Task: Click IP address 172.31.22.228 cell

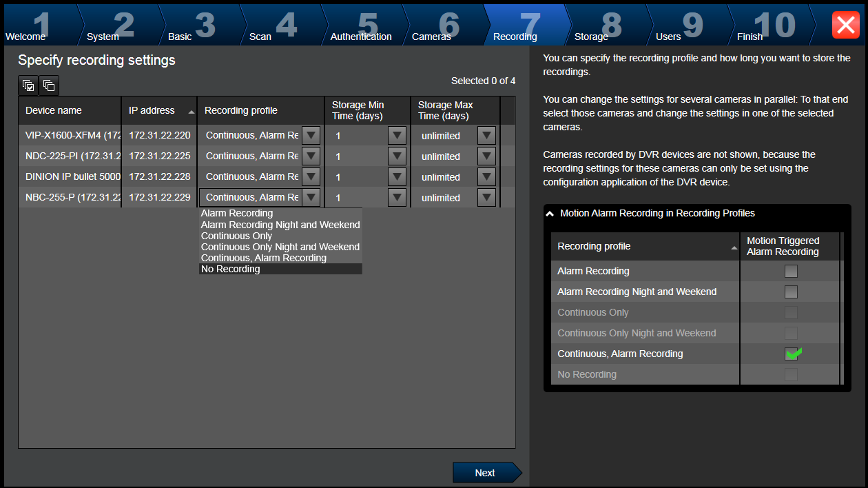Action: (x=159, y=176)
